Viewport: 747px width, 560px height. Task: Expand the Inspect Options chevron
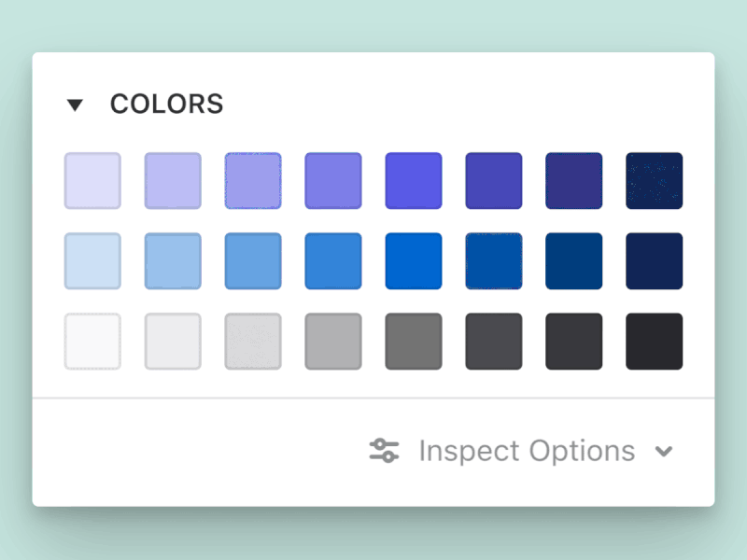pos(665,451)
